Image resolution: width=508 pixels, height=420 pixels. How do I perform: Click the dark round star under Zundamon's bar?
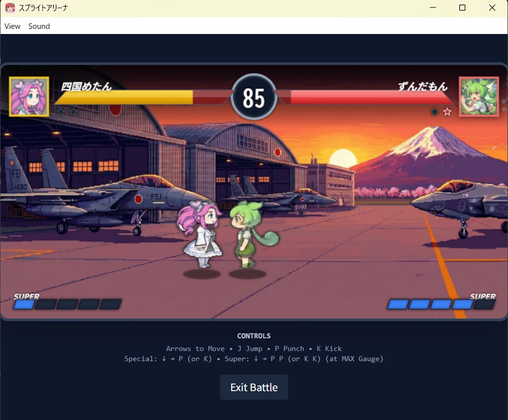(434, 112)
